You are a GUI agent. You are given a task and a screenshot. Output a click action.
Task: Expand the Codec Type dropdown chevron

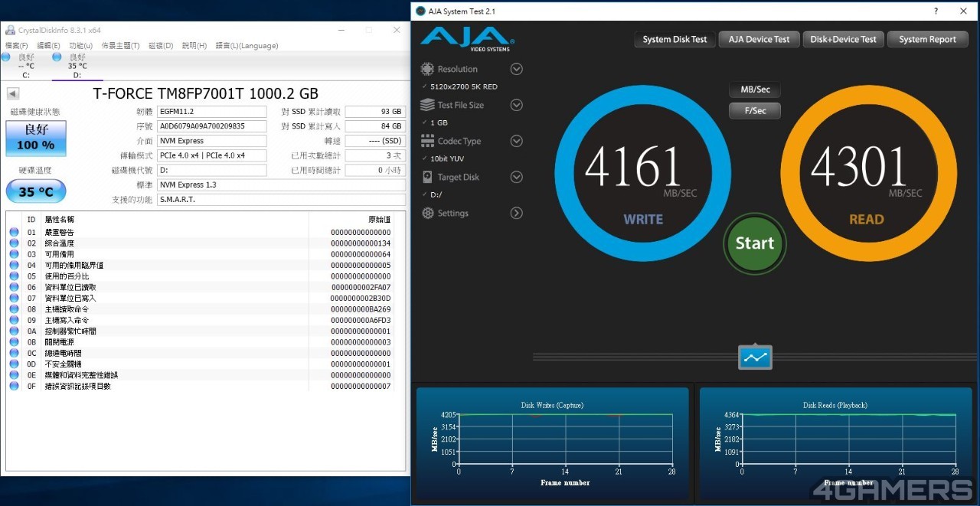[517, 141]
